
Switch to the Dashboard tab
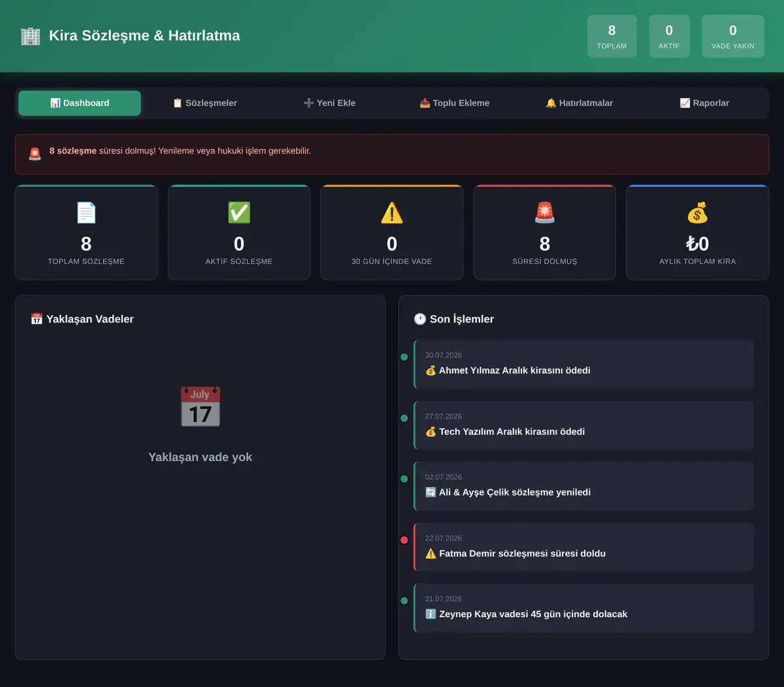80,103
